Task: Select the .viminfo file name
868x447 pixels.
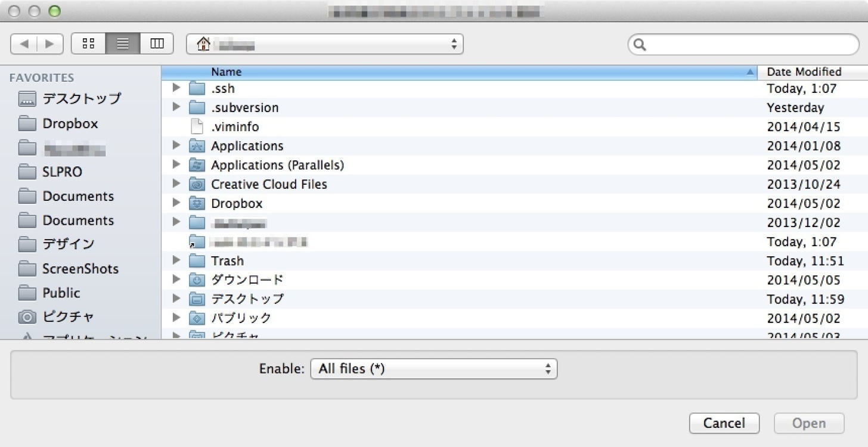Action: tap(235, 127)
